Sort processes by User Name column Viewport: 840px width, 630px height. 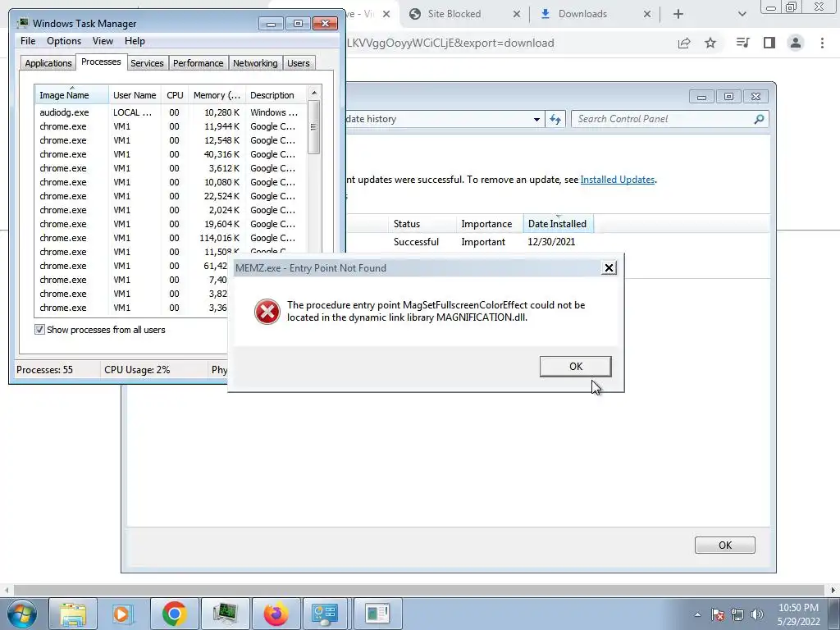(x=135, y=95)
